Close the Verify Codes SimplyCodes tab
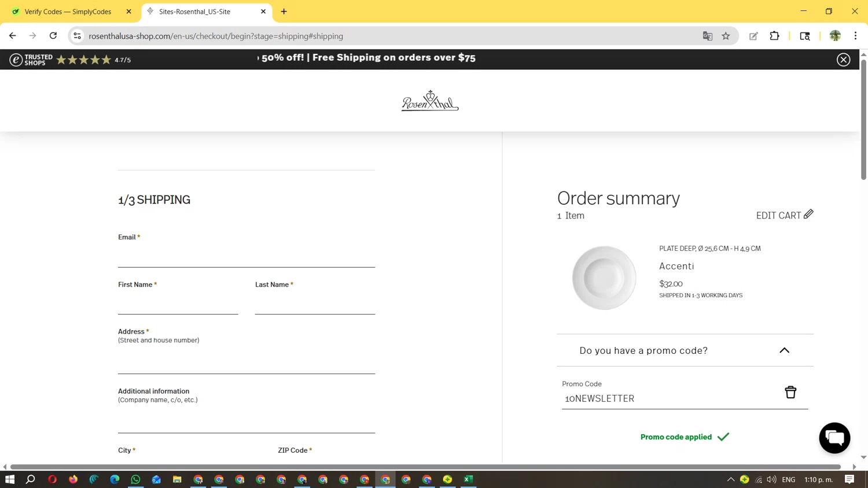The width and height of the screenshot is (868, 488). [128, 12]
